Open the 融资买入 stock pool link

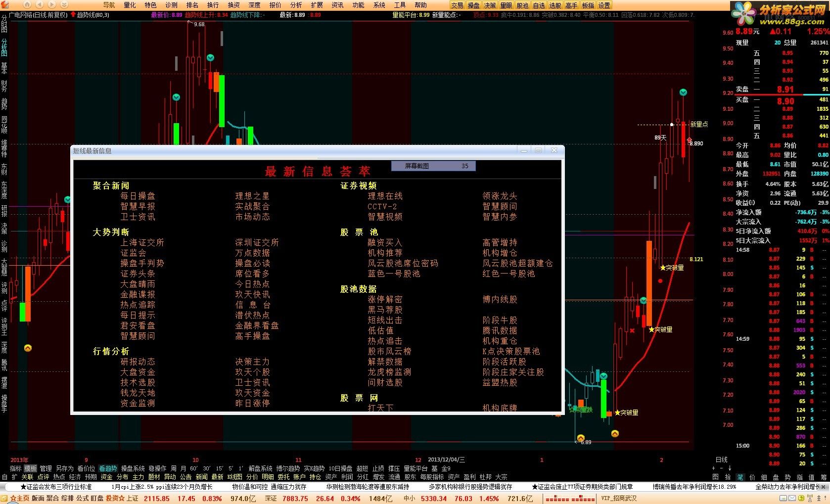[x=385, y=242]
